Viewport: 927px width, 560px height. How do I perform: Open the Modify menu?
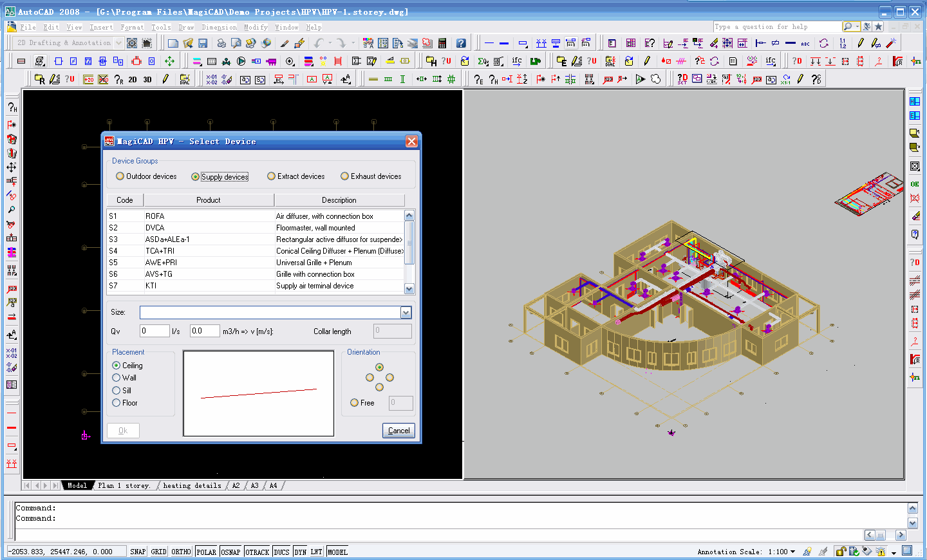tap(256, 27)
